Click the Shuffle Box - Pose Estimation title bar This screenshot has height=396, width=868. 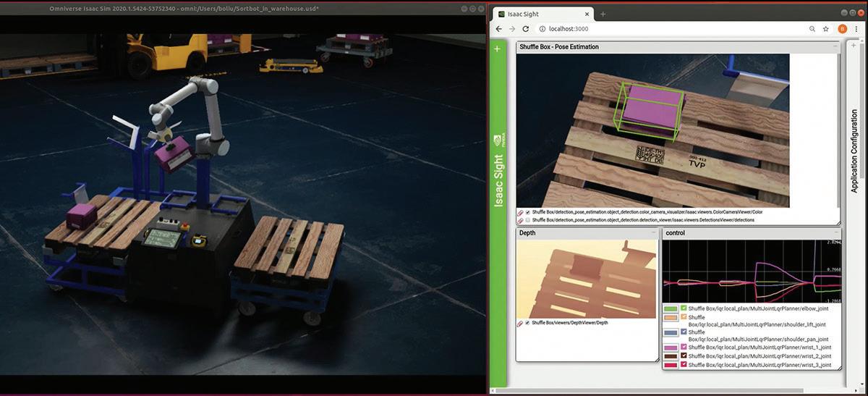(x=678, y=46)
